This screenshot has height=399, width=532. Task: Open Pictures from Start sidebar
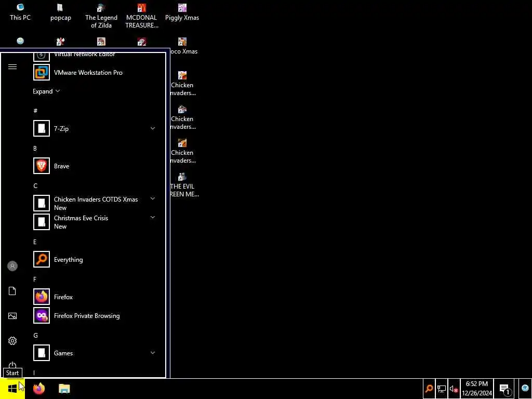12,316
